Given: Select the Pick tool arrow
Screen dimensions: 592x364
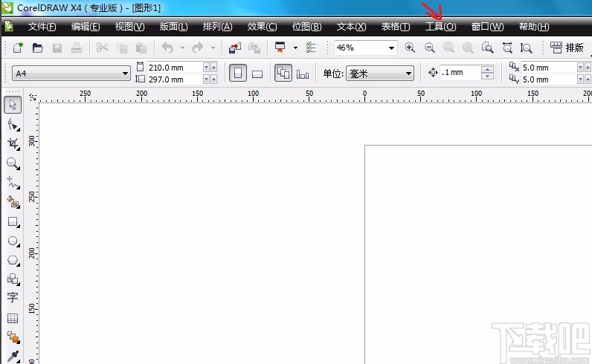Looking at the screenshot, I should (x=13, y=105).
